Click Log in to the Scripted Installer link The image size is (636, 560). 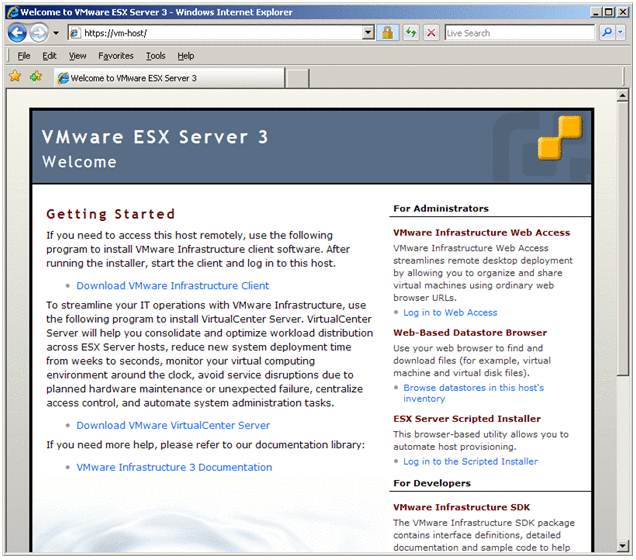(471, 462)
